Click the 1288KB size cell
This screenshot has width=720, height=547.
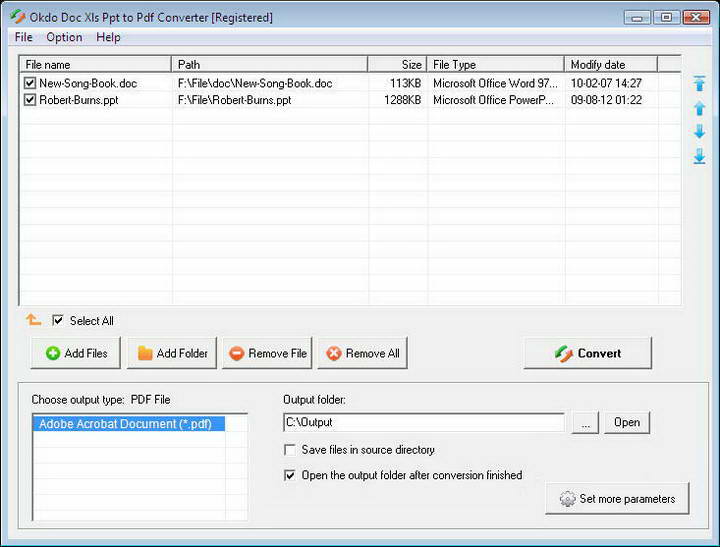(x=402, y=100)
